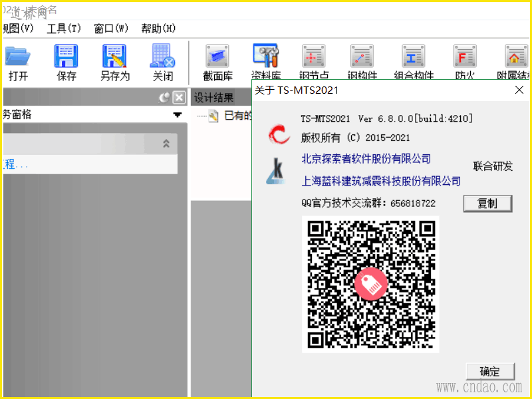This screenshot has height=399, width=532.
Task: Open the task pane dropdown arrow
Action: 177,114
